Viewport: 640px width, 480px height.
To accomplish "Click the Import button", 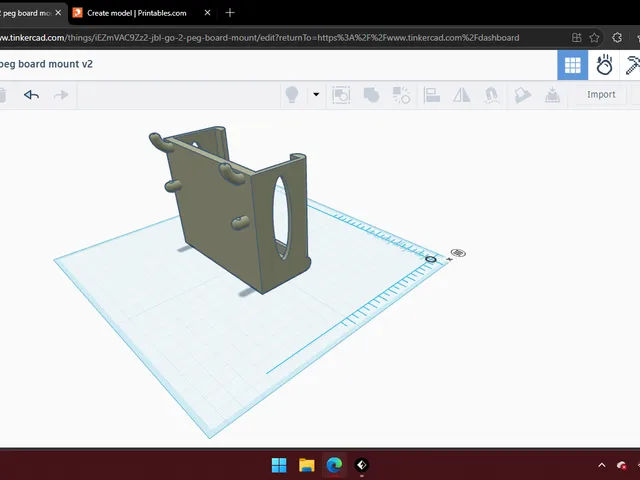I will point(601,94).
